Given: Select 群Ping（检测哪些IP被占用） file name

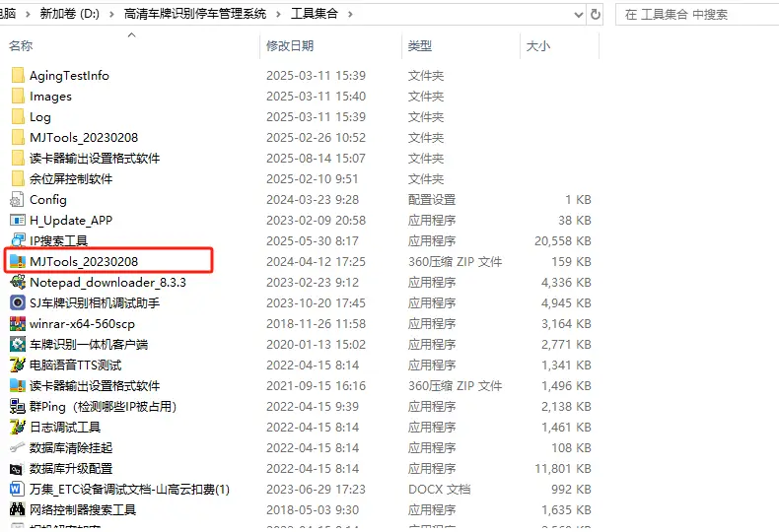Looking at the screenshot, I should (x=104, y=407).
